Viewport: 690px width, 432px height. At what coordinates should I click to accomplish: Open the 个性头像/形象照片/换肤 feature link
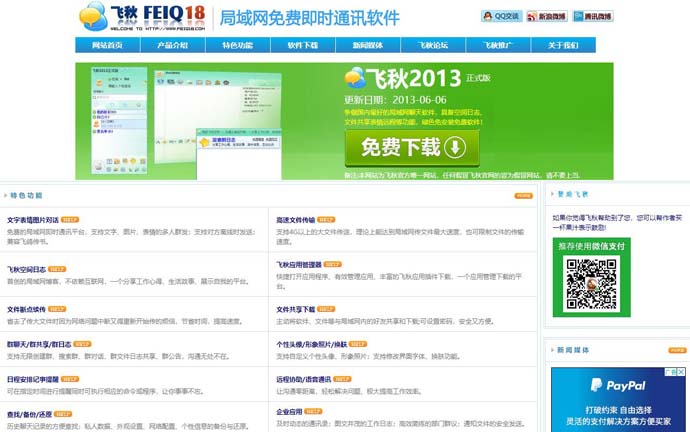pos(312,344)
